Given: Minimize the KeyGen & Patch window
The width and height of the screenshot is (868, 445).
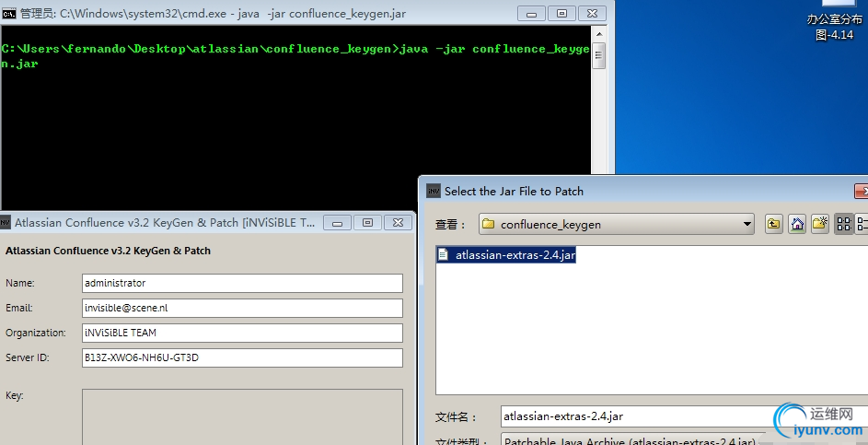Looking at the screenshot, I should 337,223.
